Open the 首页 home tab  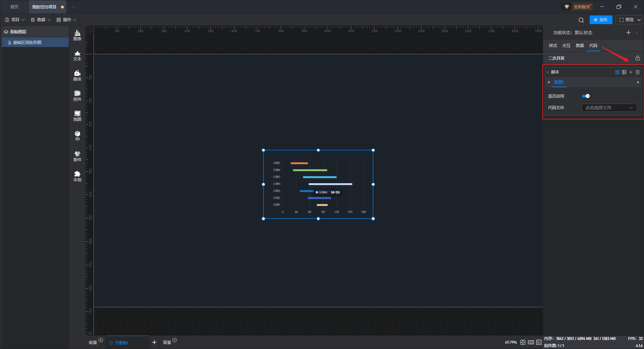(14, 7)
